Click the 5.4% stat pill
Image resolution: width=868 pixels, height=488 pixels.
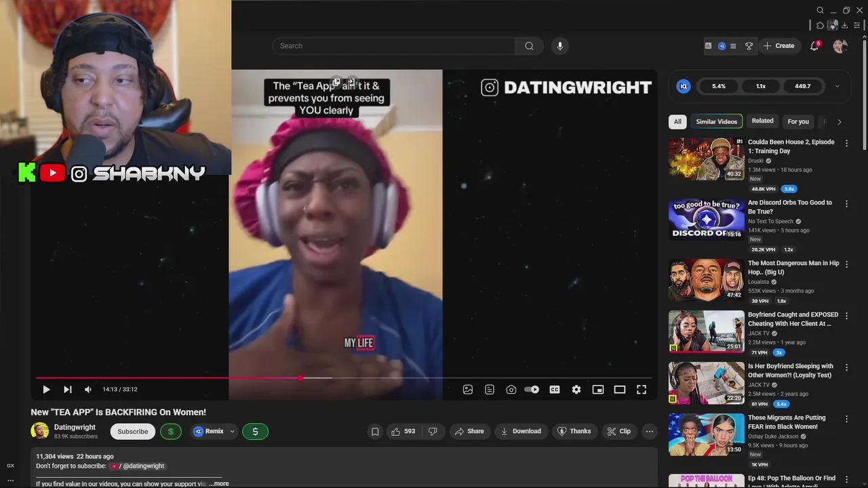coord(719,86)
